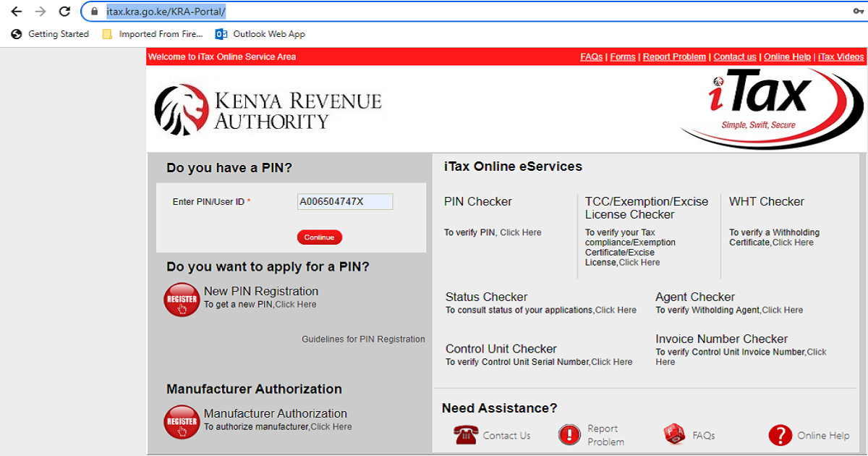Open the Imported From Firefox bookmarks folder

click(153, 34)
